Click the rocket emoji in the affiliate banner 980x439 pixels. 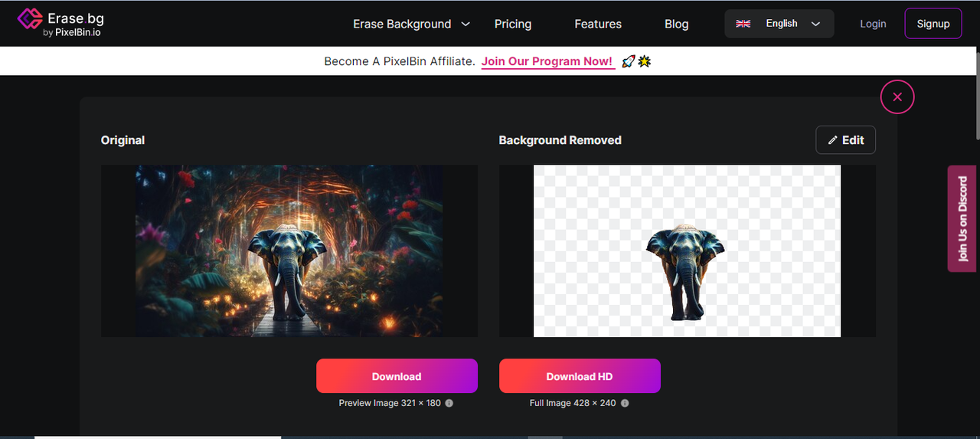pos(628,61)
